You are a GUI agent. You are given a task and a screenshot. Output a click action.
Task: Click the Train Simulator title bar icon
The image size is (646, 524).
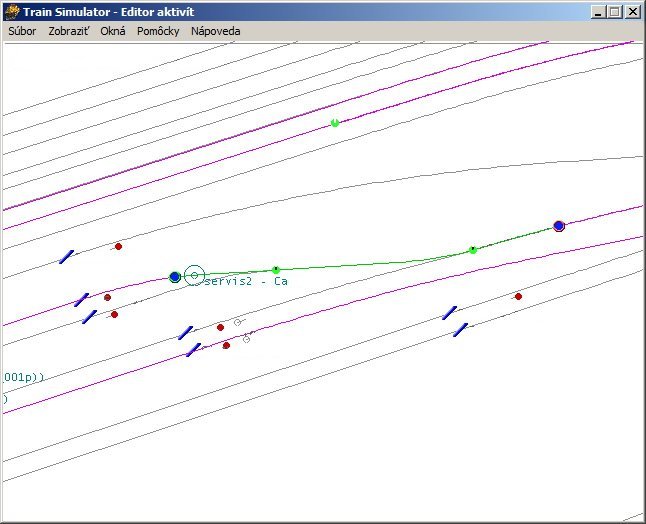(12, 12)
